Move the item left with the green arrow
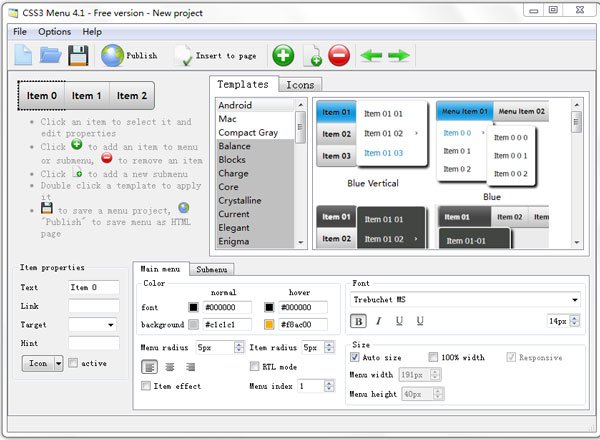 [371, 55]
